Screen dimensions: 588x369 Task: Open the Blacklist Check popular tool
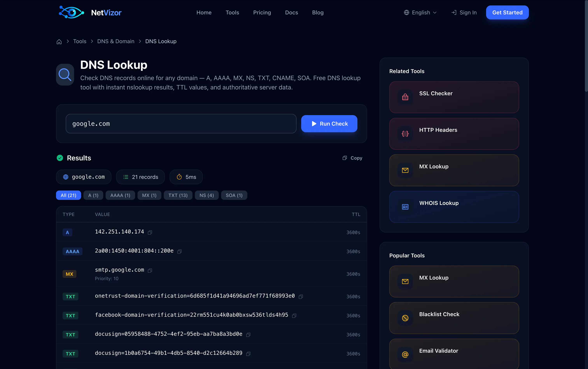pyautogui.click(x=454, y=318)
